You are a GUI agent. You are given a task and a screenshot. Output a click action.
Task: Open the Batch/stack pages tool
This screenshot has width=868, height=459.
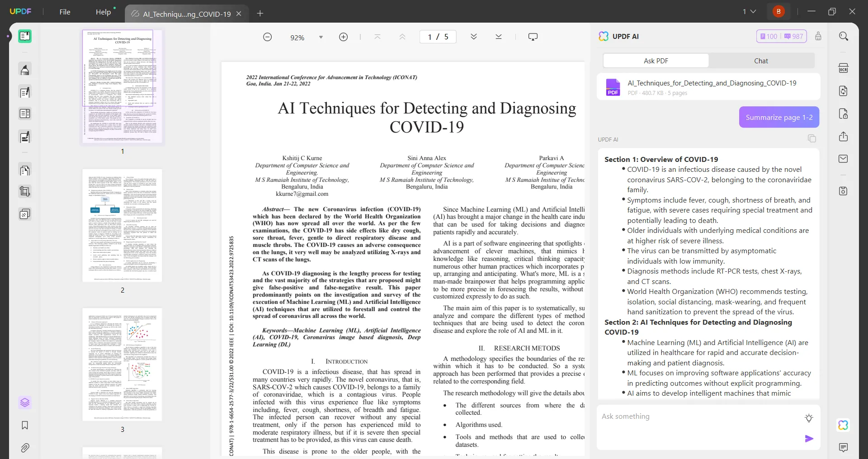[x=25, y=213]
